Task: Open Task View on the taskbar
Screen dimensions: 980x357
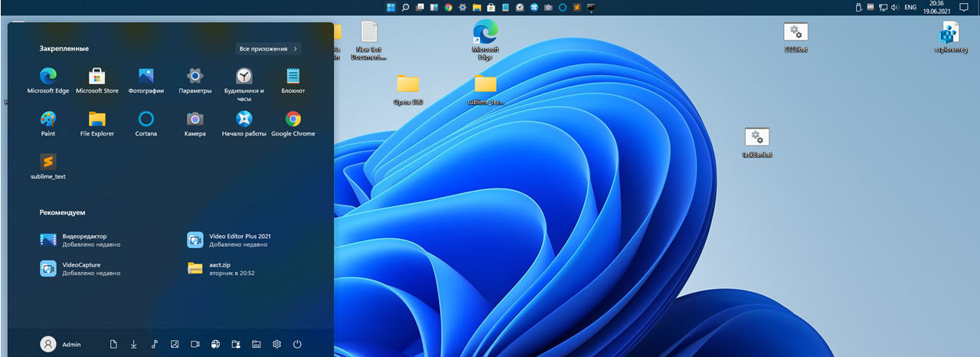Action: pyautogui.click(x=420, y=8)
